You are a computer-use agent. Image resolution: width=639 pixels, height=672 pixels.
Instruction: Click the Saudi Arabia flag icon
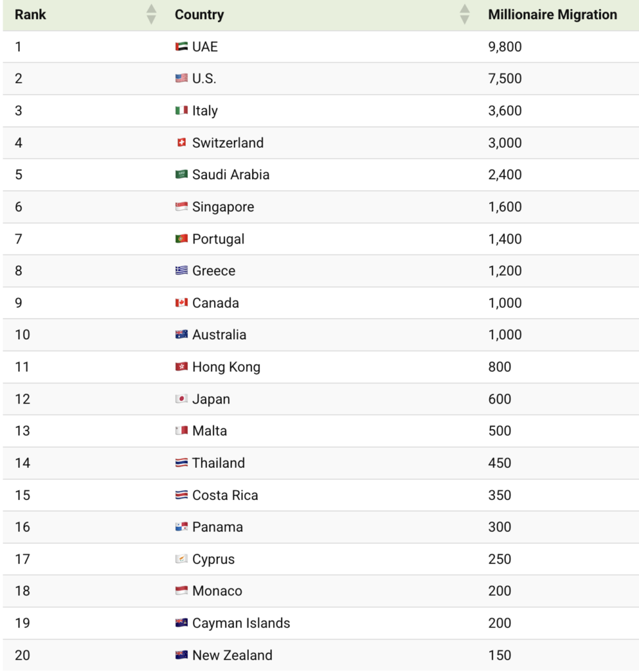(x=181, y=175)
